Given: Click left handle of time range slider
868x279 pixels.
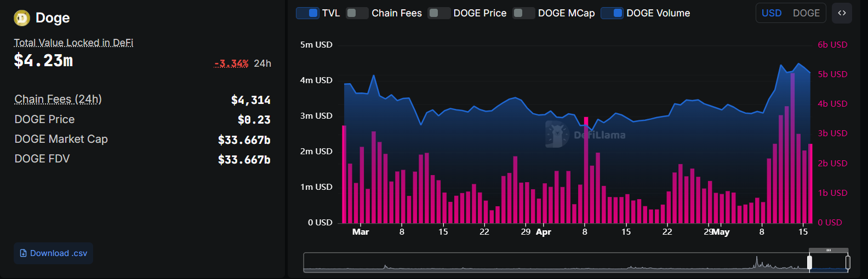Looking at the screenshot, I should pos(809,263).
